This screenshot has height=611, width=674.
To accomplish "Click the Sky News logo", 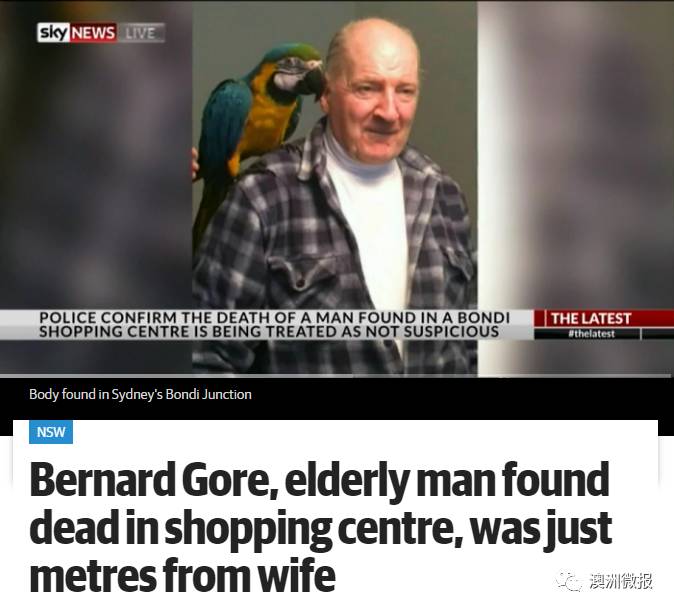I will (77, 33).
